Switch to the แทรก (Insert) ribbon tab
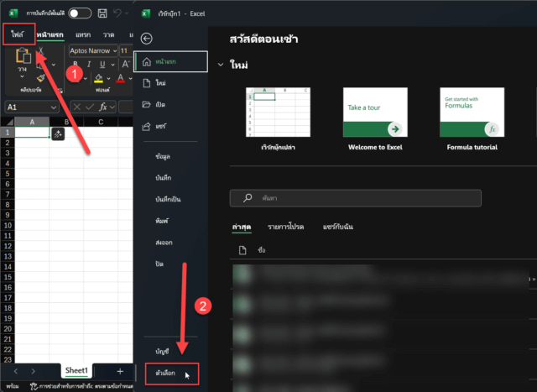The height and width of the screenshot is (392, 537). [x=83, y=34]
